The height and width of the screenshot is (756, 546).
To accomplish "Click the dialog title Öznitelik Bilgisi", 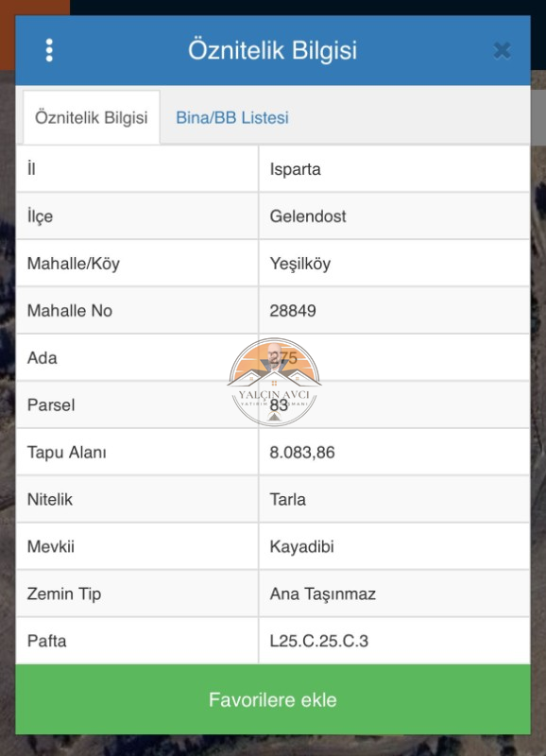I will tap(272, 50).
